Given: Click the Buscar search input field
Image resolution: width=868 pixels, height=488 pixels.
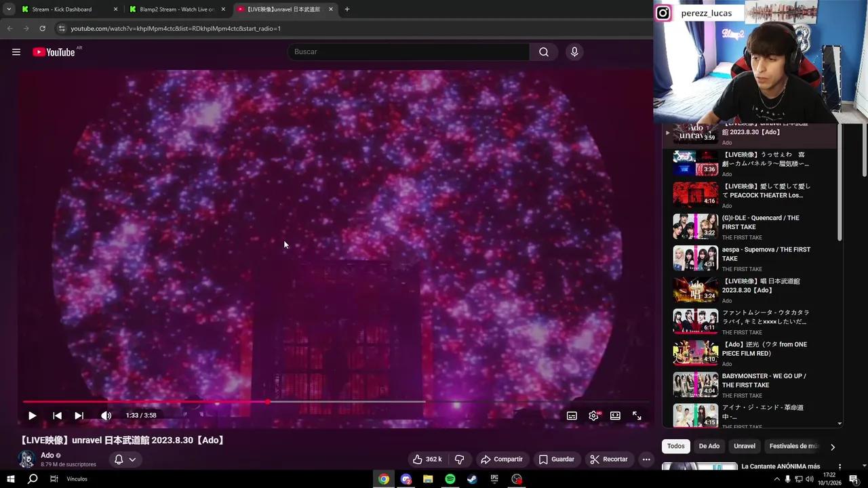Looking at the screenshot, I should pos(409,52).
